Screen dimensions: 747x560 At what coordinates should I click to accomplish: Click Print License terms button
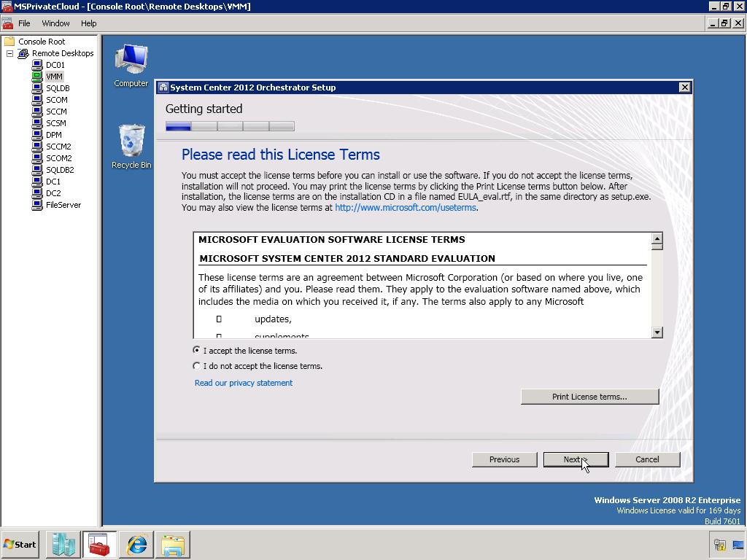point(589,397)
